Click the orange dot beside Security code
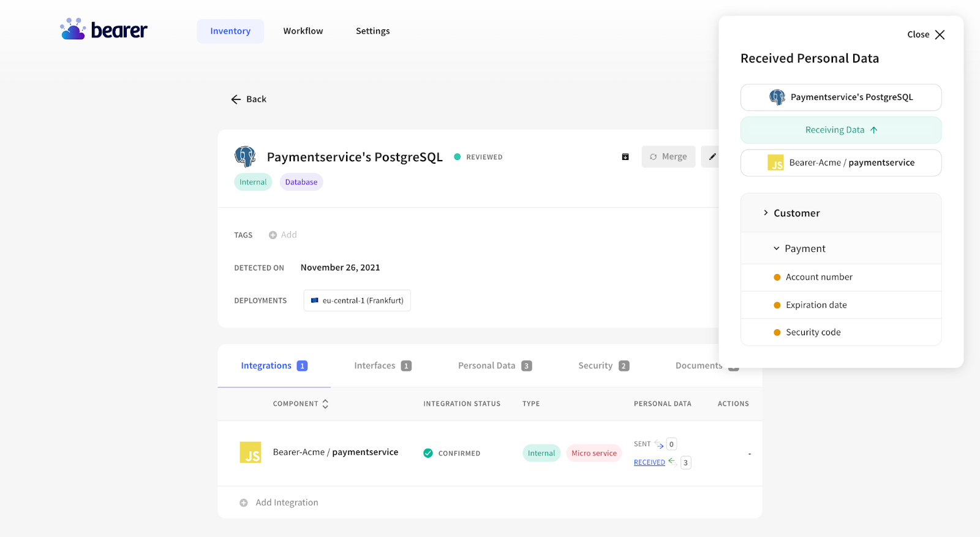 pos(777,332)
